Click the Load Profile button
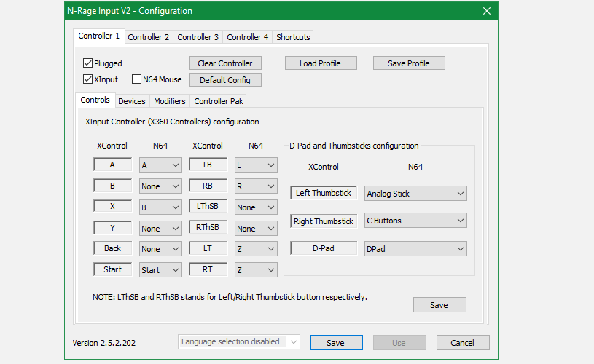 click(321, 63)
